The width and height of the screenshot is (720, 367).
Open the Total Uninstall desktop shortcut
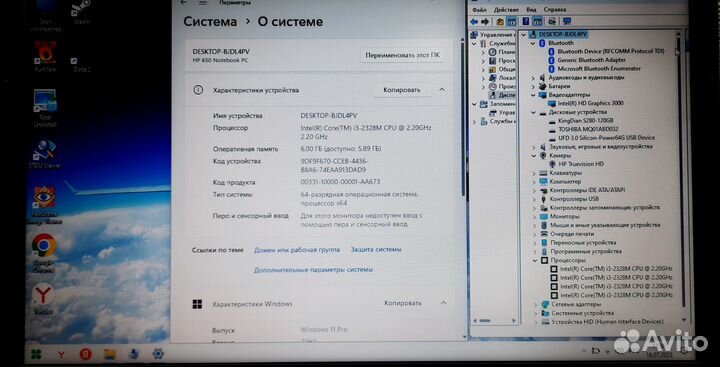tap(45, 107)
